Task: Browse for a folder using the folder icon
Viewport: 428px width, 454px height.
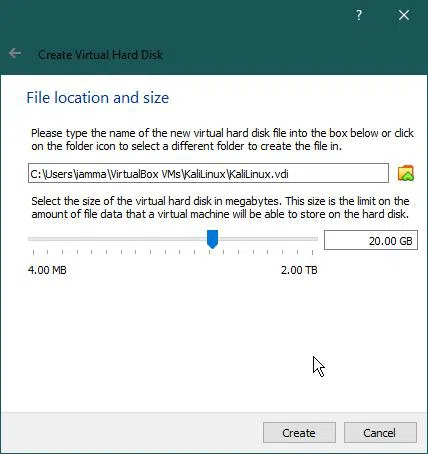Action: pyautogui.click(x=406, y=173)
